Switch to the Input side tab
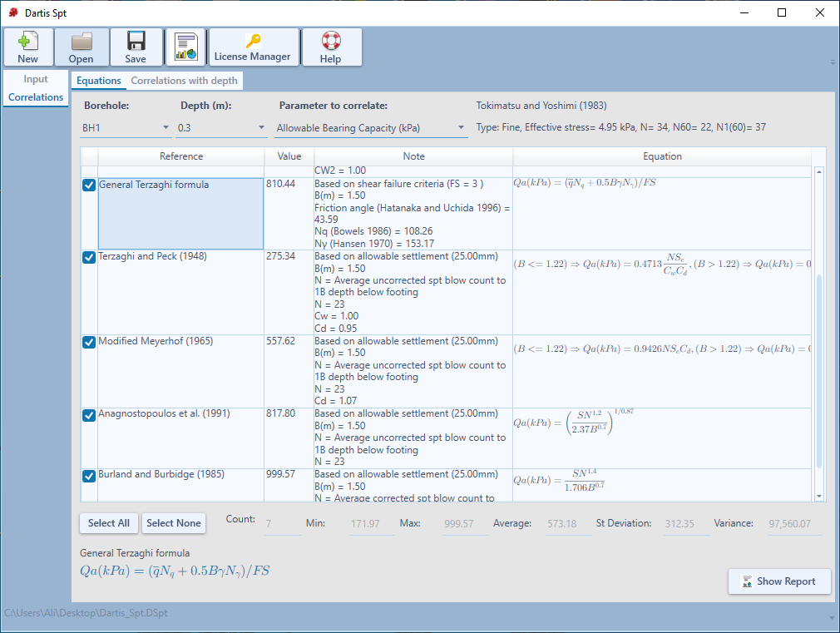This screenshot has width=840, height=633. point(36,79)
